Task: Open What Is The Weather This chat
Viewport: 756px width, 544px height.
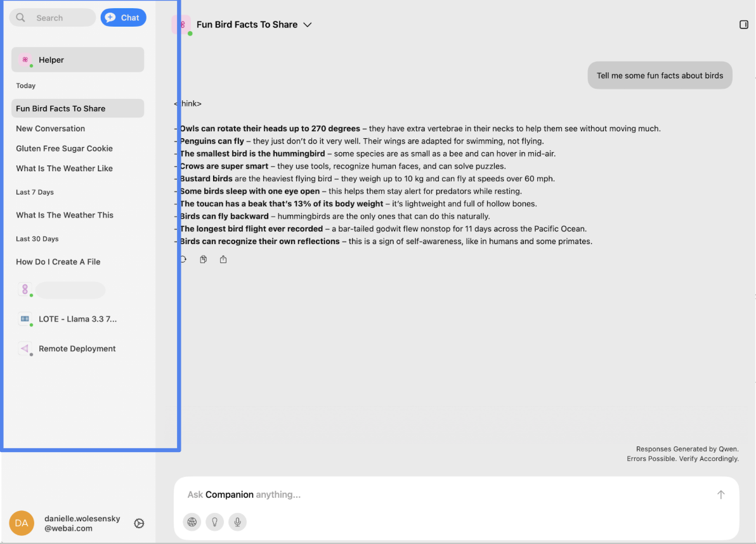Action: pos(65,215)
